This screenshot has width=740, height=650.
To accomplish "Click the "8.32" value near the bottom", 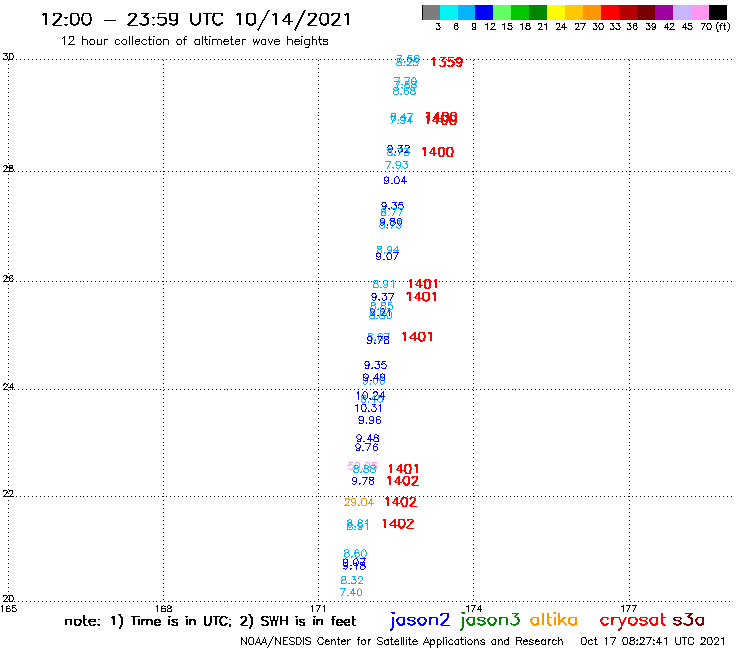I will point(352,580).
